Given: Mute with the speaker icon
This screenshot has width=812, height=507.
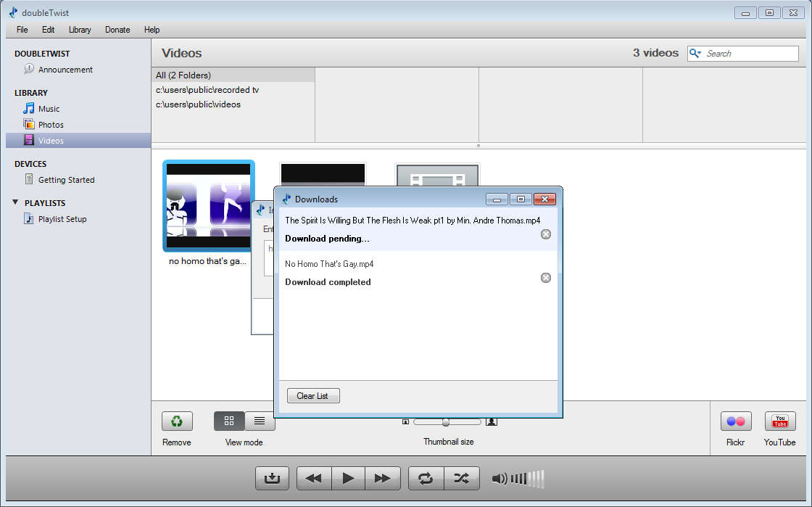Looking at the screenshot, I should coord(500,479).
